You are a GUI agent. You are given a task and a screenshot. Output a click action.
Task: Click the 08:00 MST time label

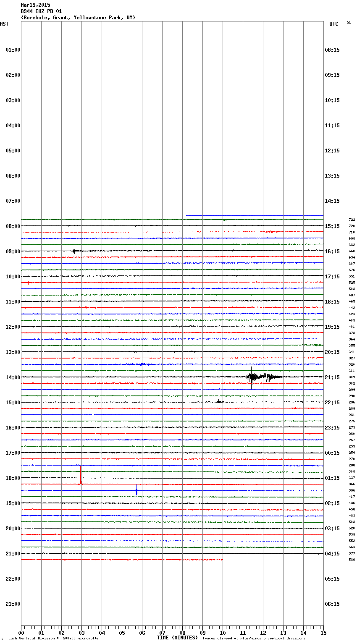13,226
